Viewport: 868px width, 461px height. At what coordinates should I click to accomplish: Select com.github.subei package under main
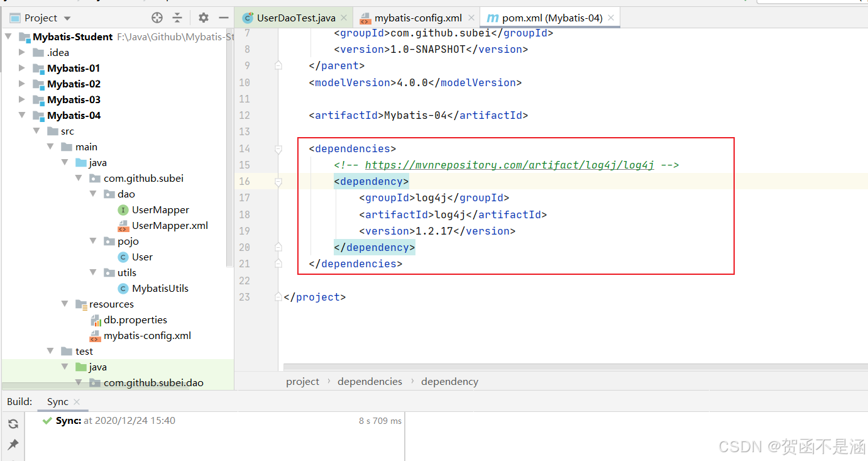pos(143,178)
